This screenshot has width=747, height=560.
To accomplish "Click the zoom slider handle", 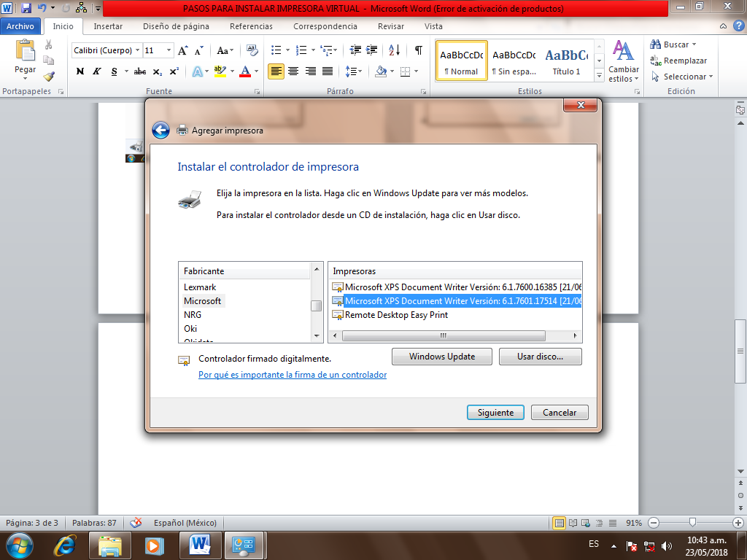I will [x=692, y=522].
